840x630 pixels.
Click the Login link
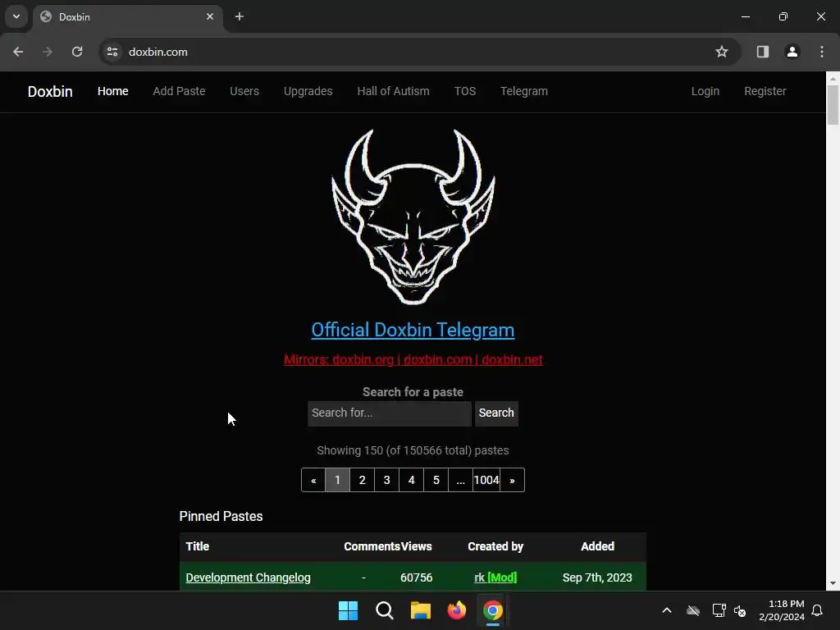(x=705, y=91)
